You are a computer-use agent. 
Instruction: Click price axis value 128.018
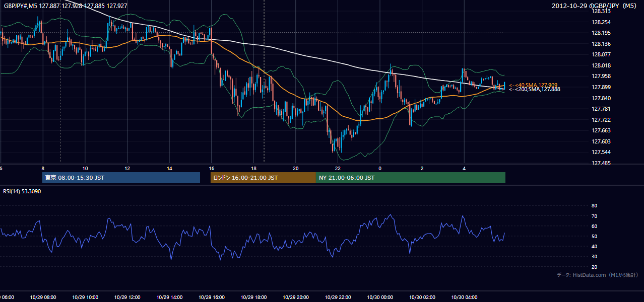tap(601, 65)
